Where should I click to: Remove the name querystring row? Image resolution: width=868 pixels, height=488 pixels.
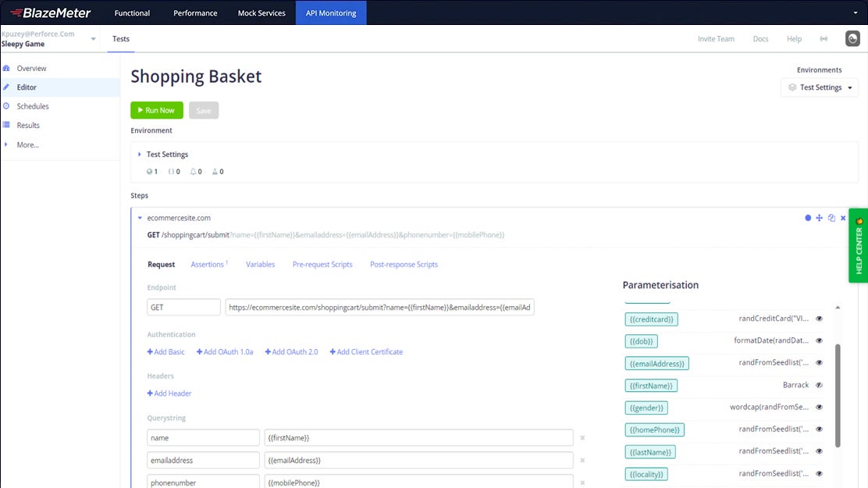(582, 437)
